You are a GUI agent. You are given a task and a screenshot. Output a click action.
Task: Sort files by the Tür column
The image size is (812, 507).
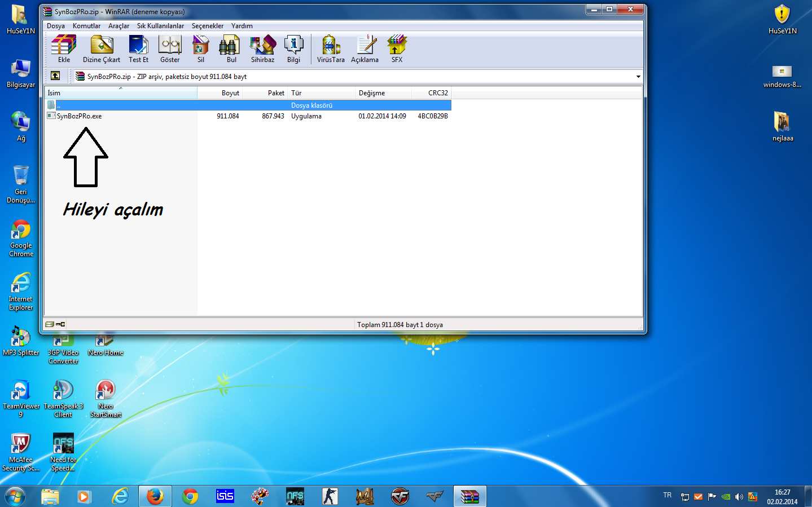point(322,93)
